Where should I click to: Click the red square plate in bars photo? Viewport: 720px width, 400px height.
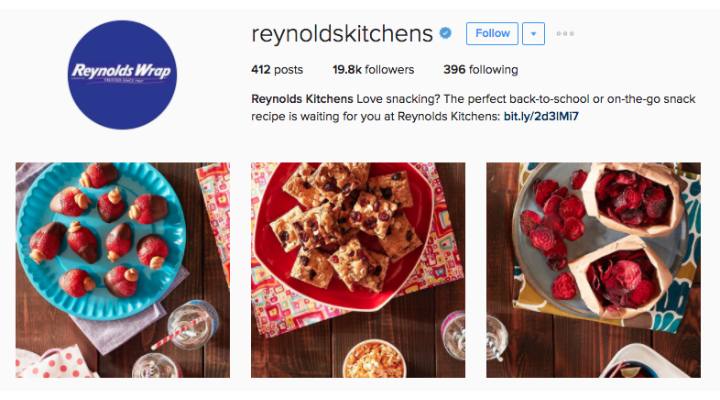343,235
